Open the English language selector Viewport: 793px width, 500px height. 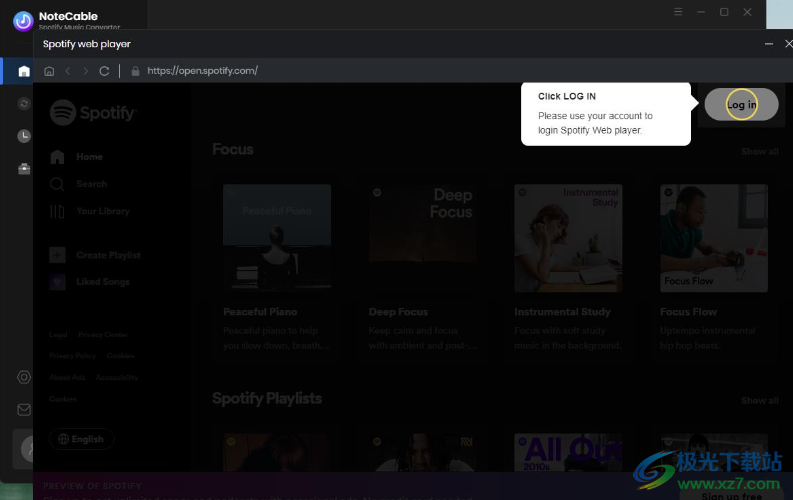coord(81,439)
